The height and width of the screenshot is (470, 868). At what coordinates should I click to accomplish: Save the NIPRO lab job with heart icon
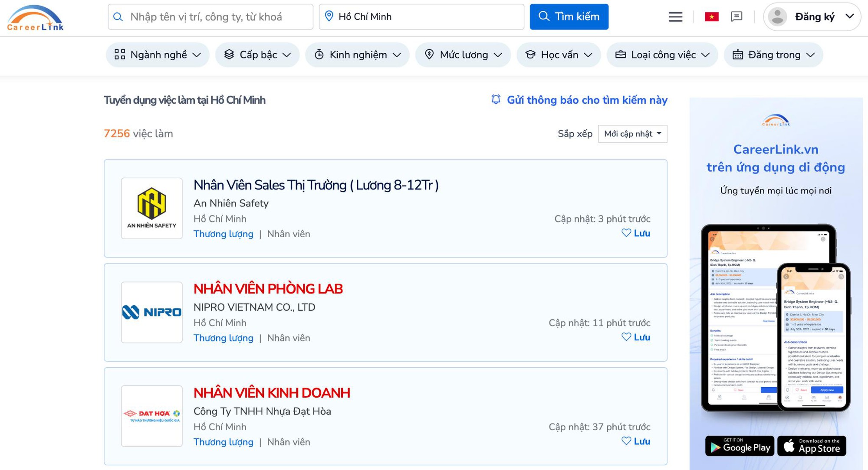626,337
